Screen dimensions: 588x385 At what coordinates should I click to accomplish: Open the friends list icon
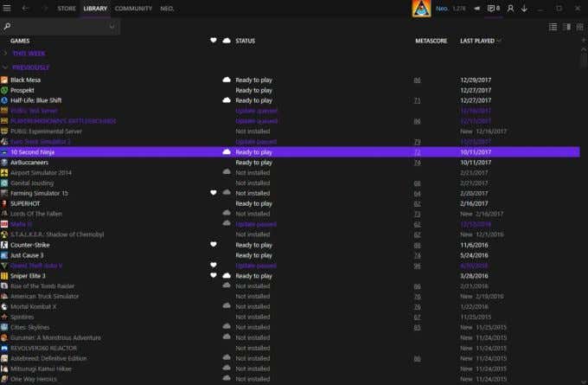pyautogui.click(x=510, y=9)
